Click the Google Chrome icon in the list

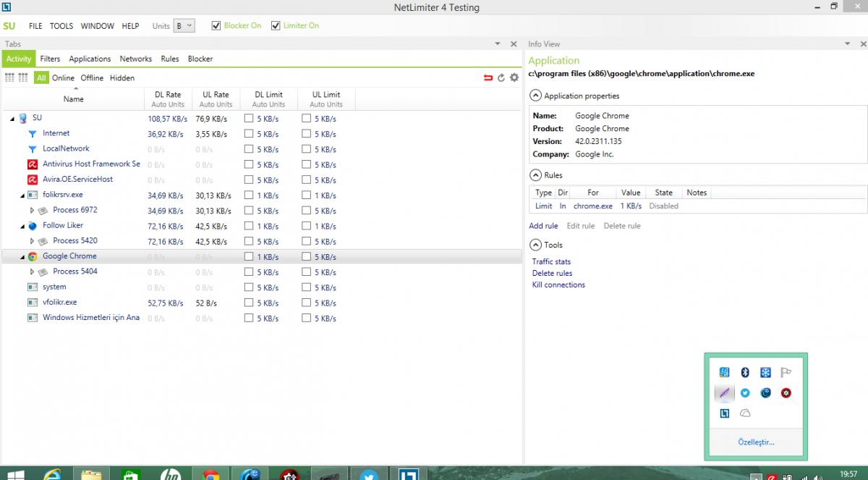[32, 256]
